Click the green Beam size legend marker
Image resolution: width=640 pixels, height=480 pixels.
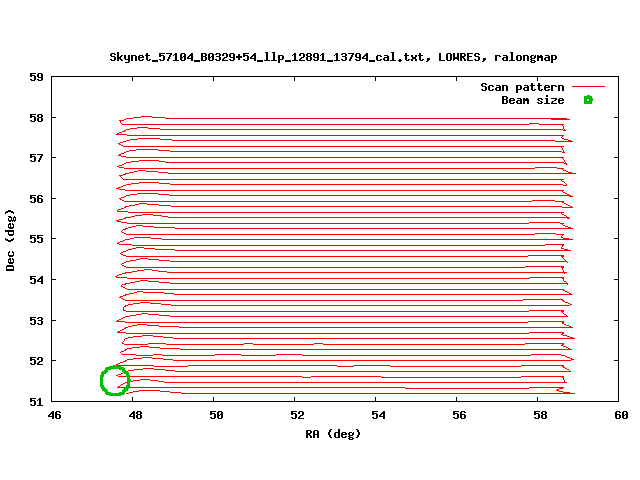click(x=588, y=100)
